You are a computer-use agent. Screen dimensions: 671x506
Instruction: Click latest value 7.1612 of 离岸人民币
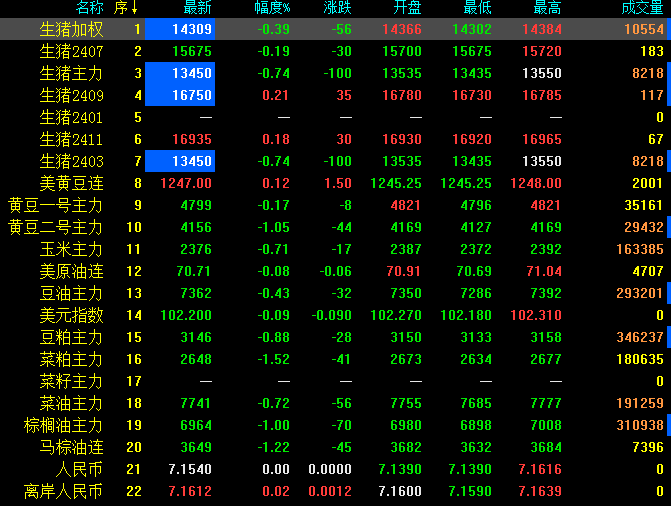click(190, 491)
